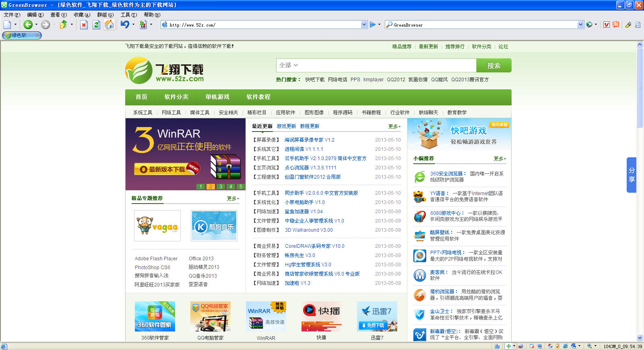Click the status bar IE icon
The width and height of the screenshot is (644, 350).
click(x=565, y=346)
